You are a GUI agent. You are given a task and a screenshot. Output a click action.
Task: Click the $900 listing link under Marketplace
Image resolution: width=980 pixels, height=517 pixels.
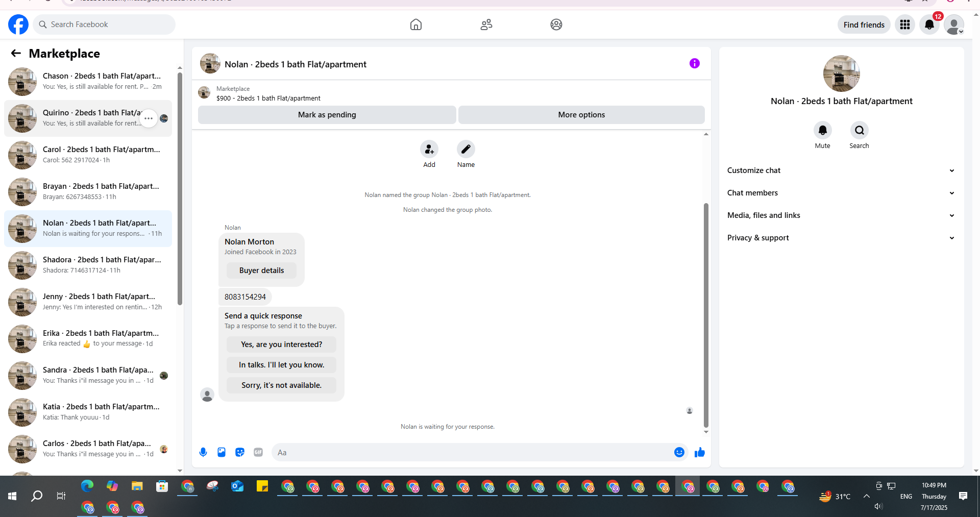(x=268, y=99)
